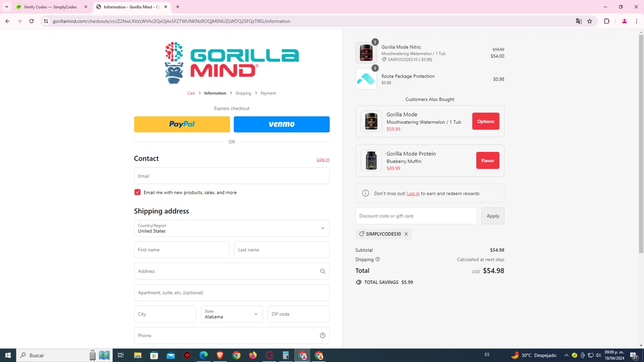Open the Country/Region dropdown
The width and height of the screenshot is (644, 362).
tap(232, 228)
